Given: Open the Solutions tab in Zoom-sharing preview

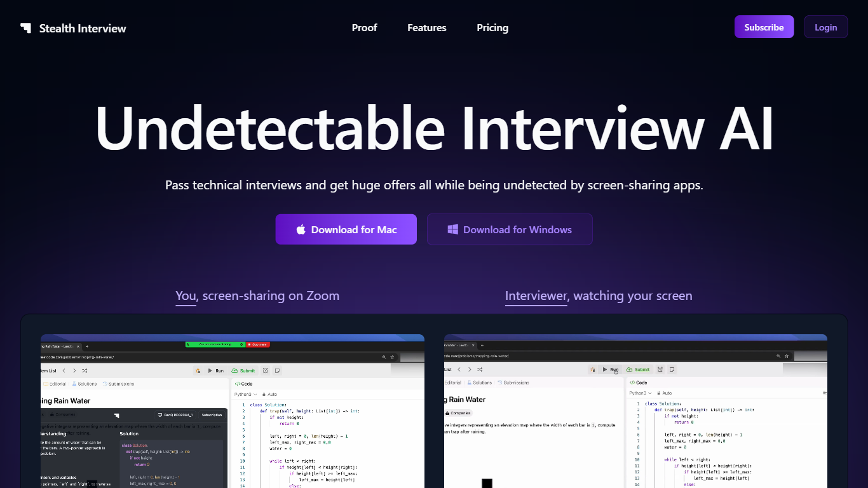Looking at the screenshot, I should click(84, 384).
